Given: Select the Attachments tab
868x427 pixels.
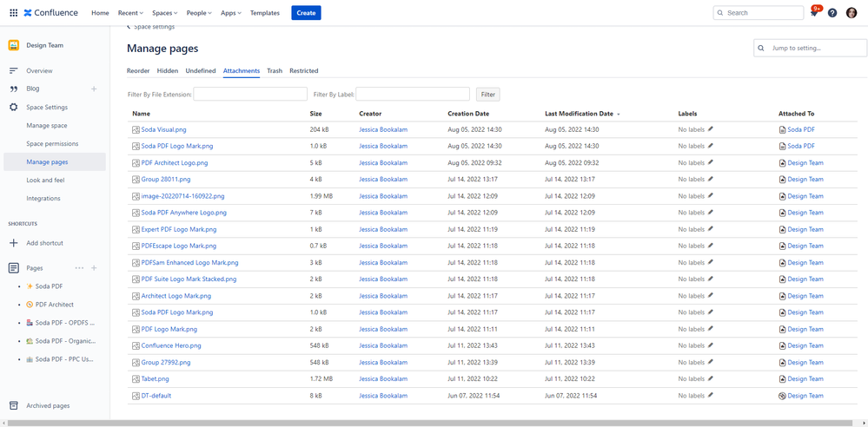Looking at the screenshot, I should click(242, 71).
